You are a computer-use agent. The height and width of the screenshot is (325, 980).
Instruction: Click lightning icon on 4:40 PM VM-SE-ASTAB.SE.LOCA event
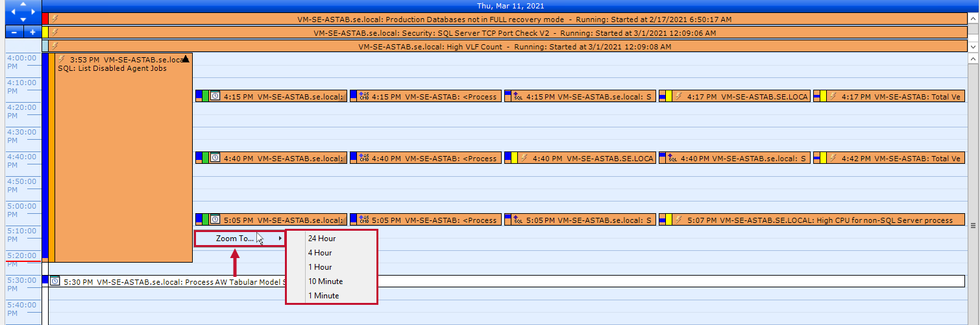click(x=524, y=158)
